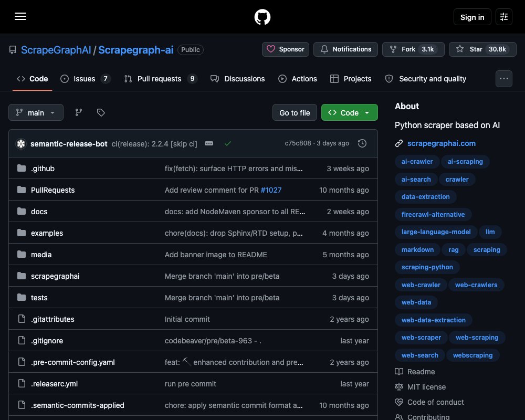The height and width of the screenshot is (420, 525).
Task: Open the examples folder
Action: click(47, 233)
